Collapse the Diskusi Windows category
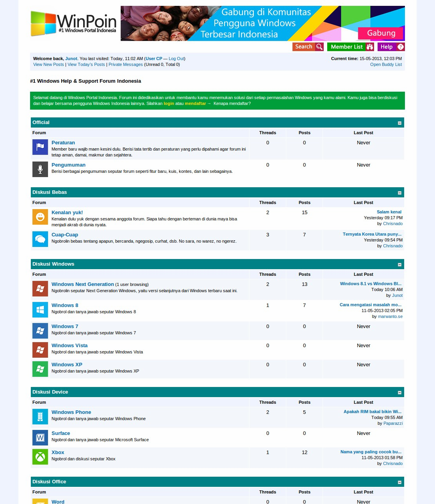Image resolution: width=435 pixels, height=504 pixels. click(x=399, y=264)
